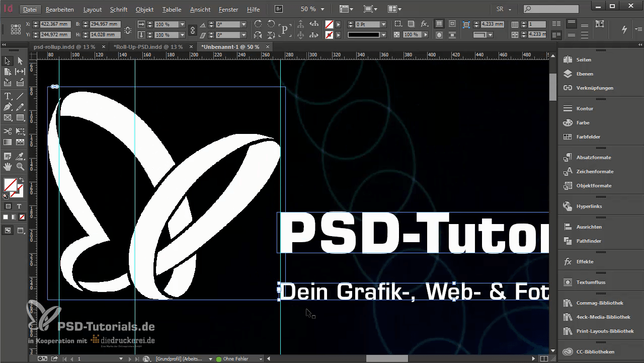Select the Scissors tool

8,131
